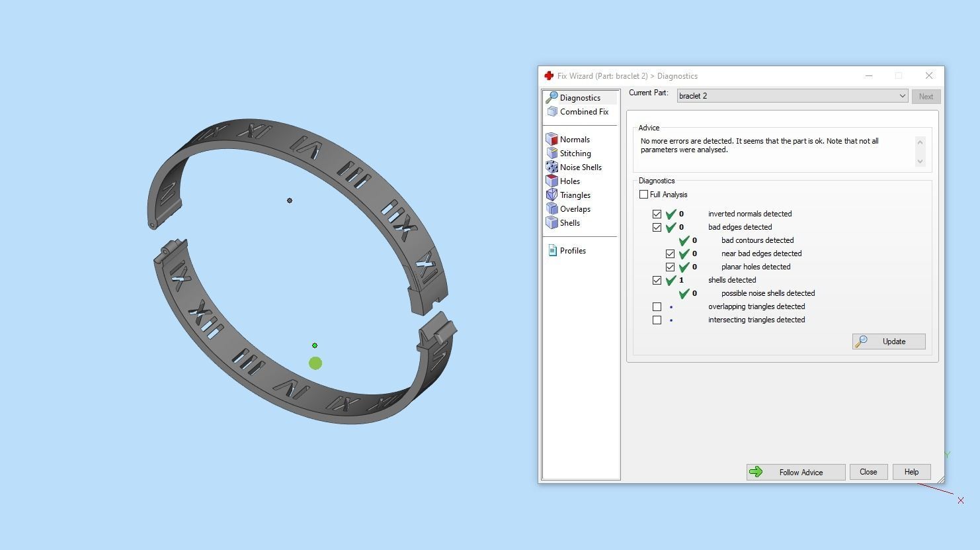The height and width of the screenshot is (550, 980).
Task: Click the 'bad contours detected' text
Action: (757, 240)
